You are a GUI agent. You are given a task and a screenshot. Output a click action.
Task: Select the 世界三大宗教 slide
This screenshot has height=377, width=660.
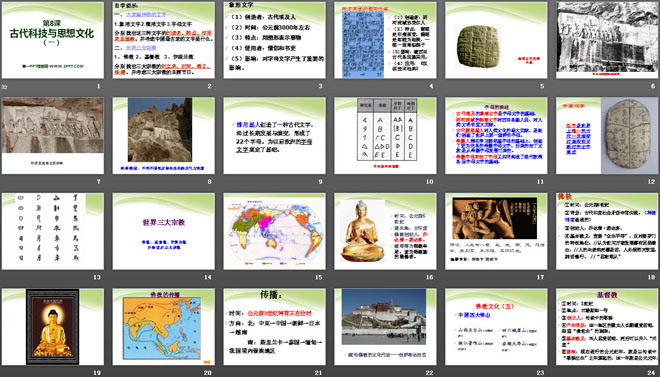(x=163, y=231)
